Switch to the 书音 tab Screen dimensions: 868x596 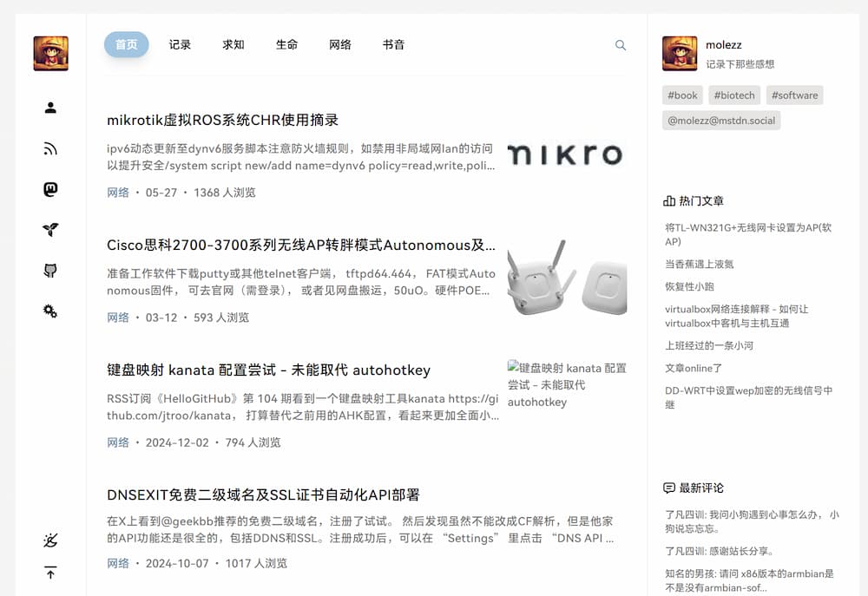pyautogui.click(x=393, y=45)
